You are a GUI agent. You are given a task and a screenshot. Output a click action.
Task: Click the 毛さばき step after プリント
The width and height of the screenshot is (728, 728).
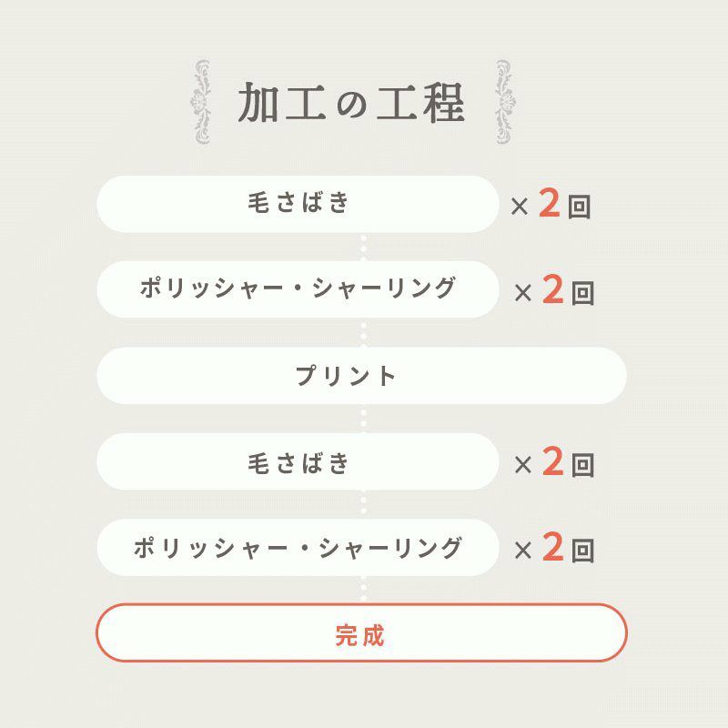[298, 462]
